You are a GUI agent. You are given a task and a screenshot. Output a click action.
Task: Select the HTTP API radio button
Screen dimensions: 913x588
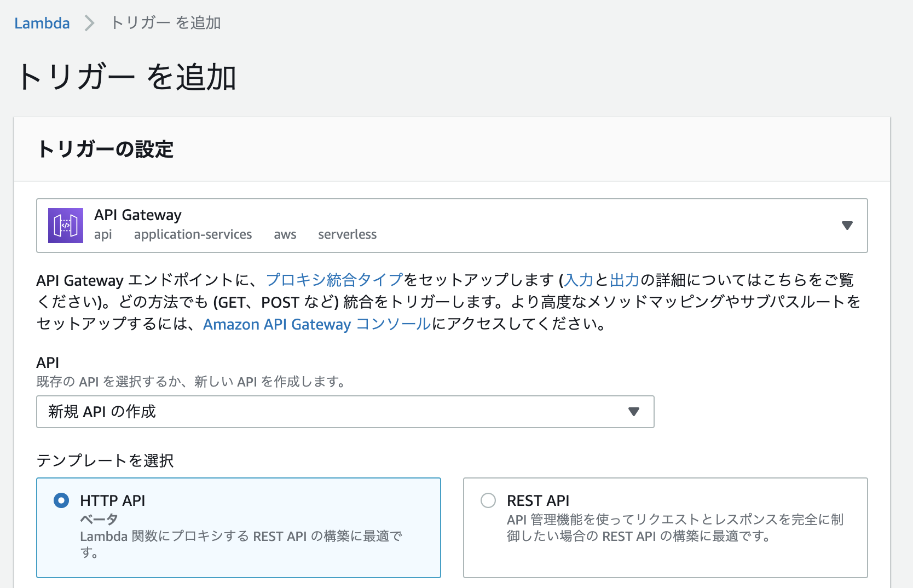coord(61,500)
